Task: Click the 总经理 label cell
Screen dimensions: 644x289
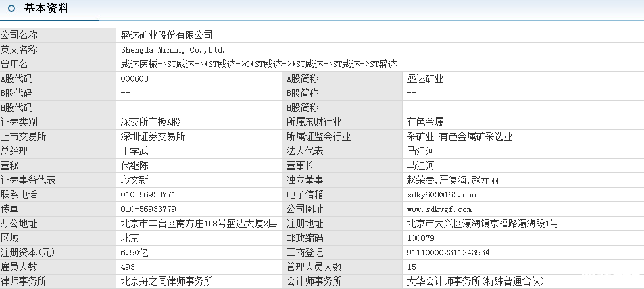Action: point(59,151)
